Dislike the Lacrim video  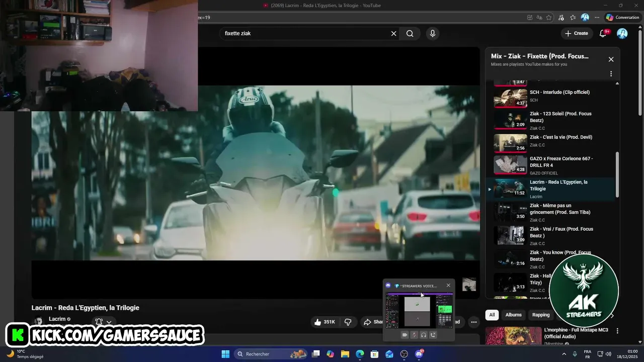click(x=348, y=322)
